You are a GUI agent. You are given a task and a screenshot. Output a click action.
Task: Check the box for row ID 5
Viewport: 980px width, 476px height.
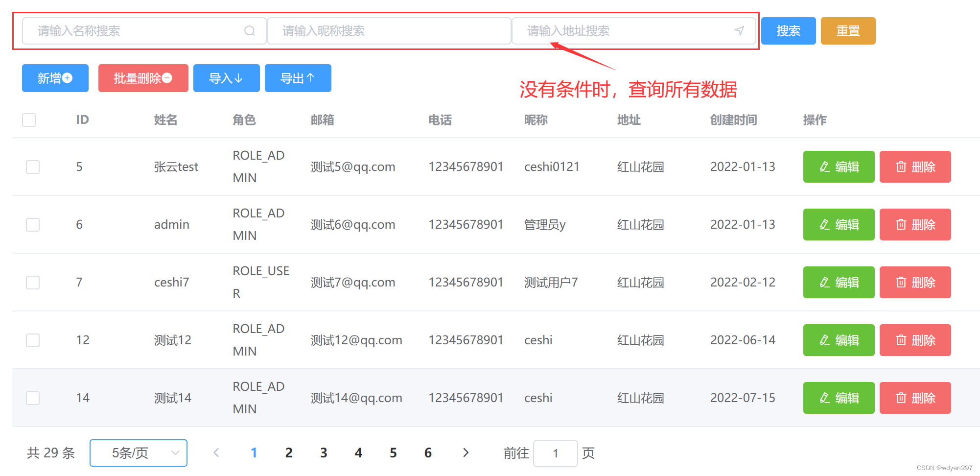(x=33, y=167)
